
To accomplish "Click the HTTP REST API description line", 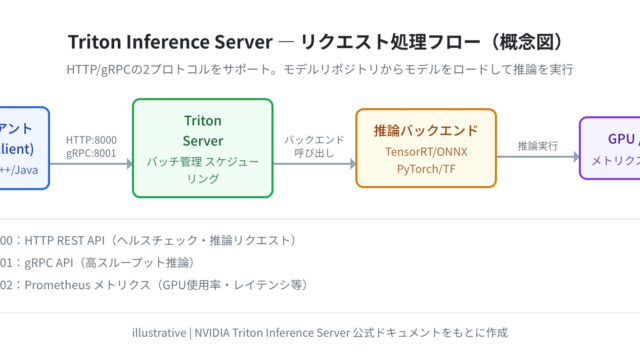I will pos(148,240).
